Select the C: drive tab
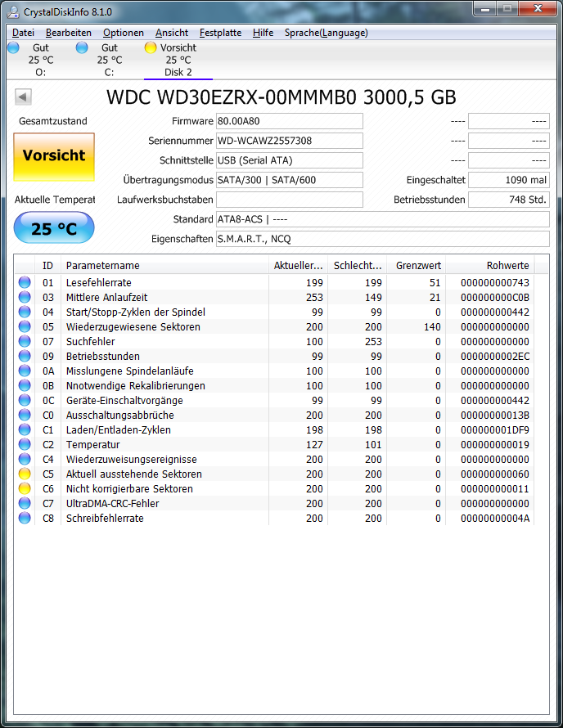Image resolution: width=563 pixels, height=728 pixels. 110,60
